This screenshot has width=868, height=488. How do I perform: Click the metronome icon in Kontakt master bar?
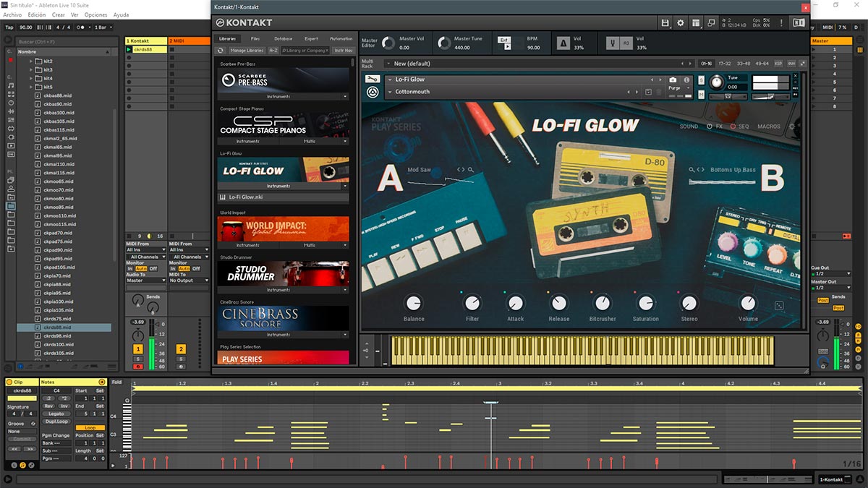point(563,43)
